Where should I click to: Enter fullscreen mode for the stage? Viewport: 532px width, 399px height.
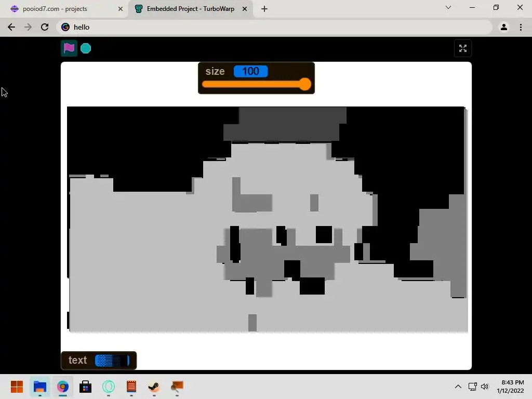tap(463, 48)
